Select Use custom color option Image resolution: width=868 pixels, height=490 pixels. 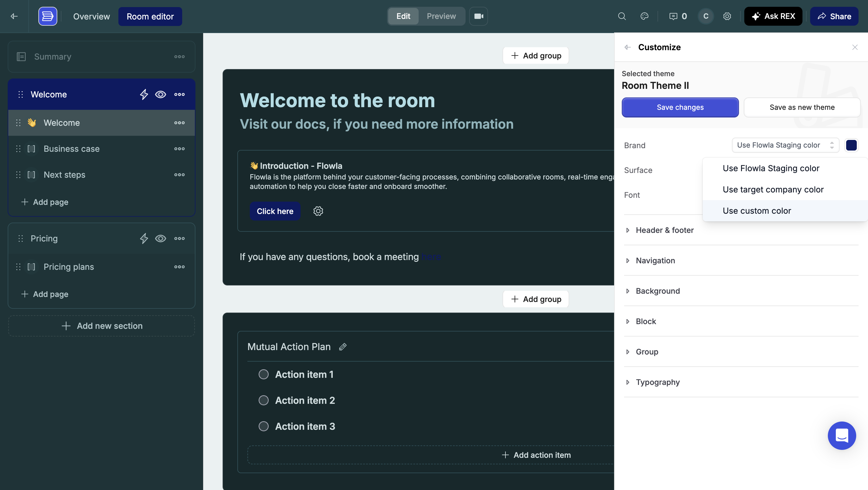785,211
